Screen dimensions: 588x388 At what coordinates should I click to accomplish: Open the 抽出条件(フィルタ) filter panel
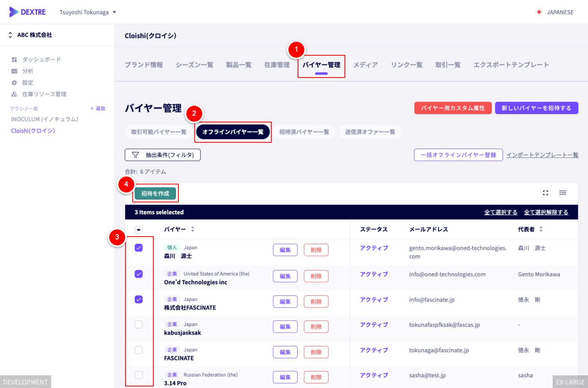click(x=163, y=155)
